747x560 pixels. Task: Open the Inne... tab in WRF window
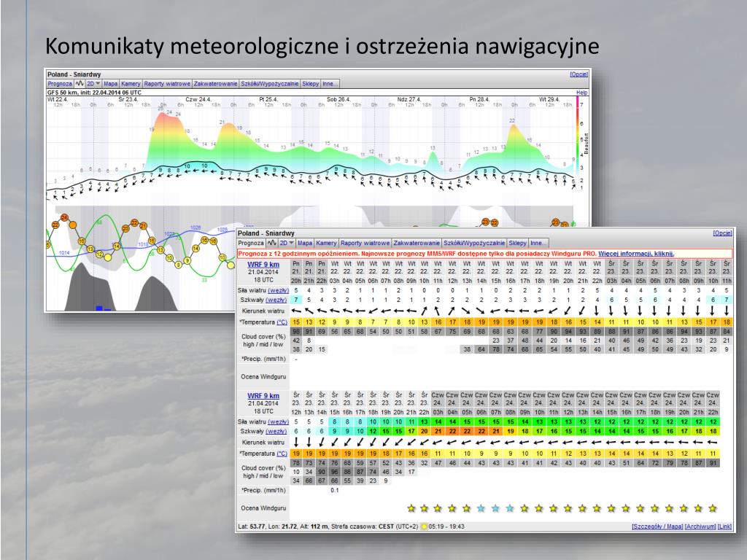click(538, 243)
